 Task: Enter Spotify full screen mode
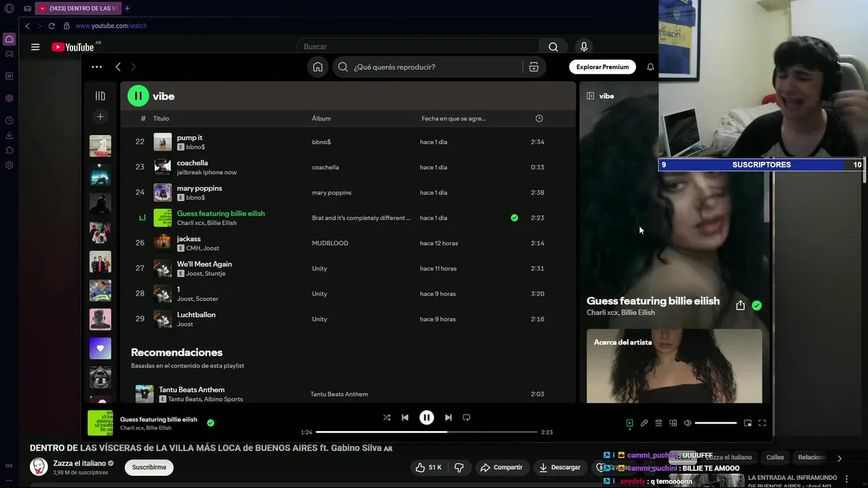click(762, 423)
